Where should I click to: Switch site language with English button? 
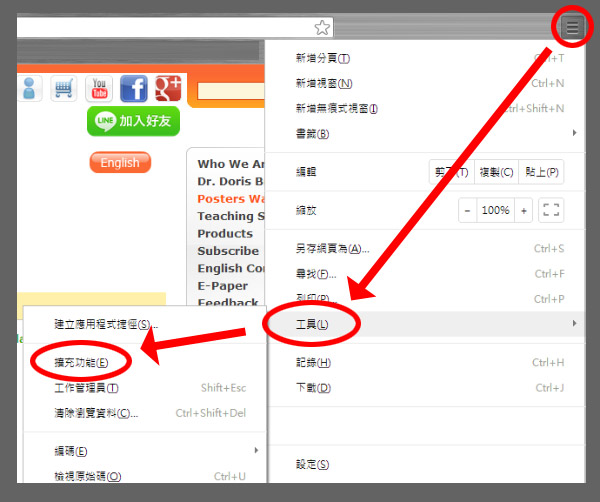[120, 163]
